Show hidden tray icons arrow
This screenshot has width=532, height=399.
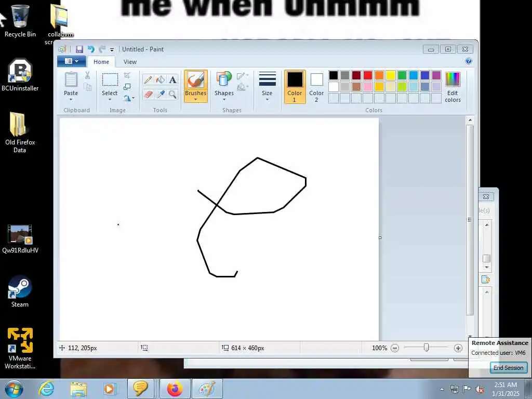(442, 389)
